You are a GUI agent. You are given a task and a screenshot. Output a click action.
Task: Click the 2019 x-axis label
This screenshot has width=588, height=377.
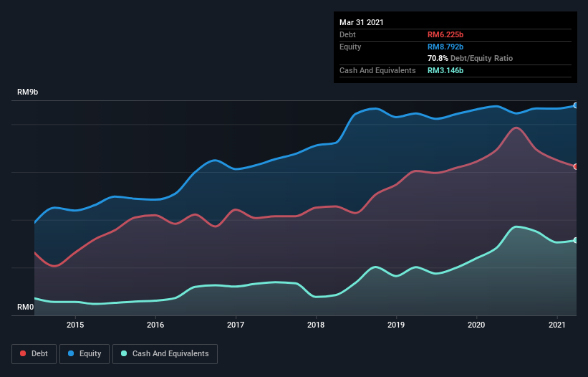pos(396,325)
